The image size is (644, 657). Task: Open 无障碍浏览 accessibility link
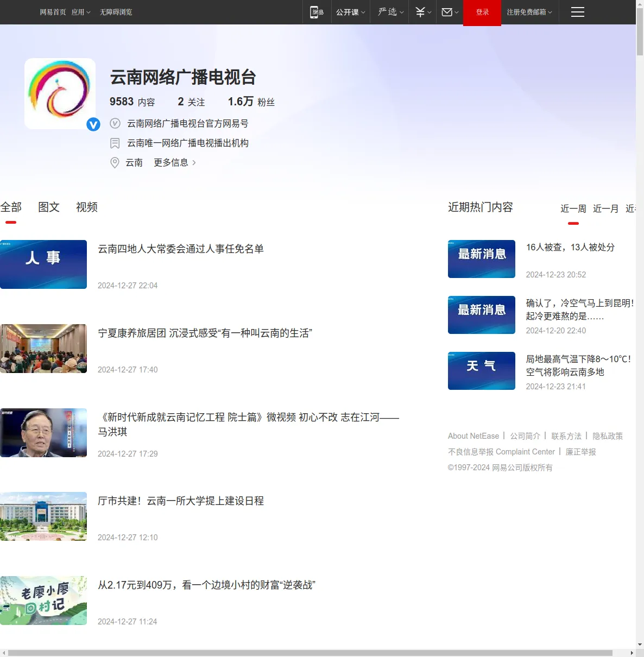(x=116, y=12)
